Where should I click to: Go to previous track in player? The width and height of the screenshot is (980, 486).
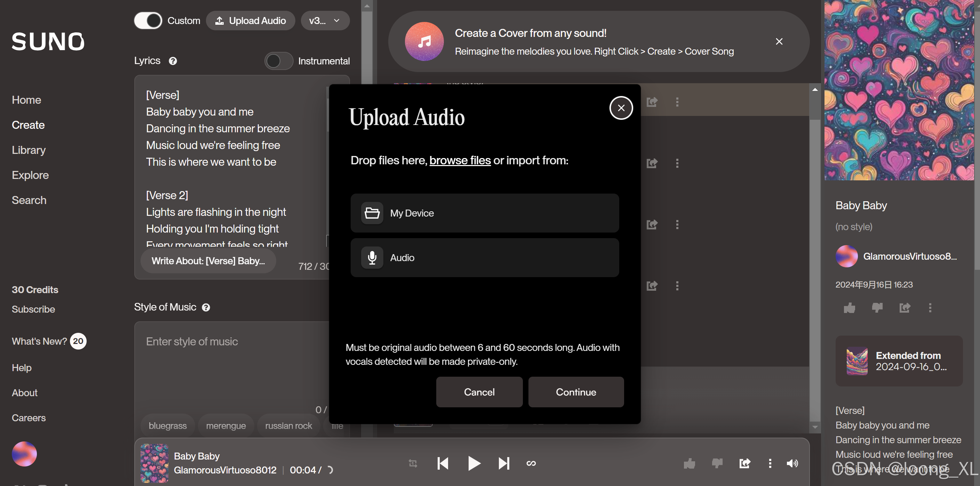[x=443, y=463]
